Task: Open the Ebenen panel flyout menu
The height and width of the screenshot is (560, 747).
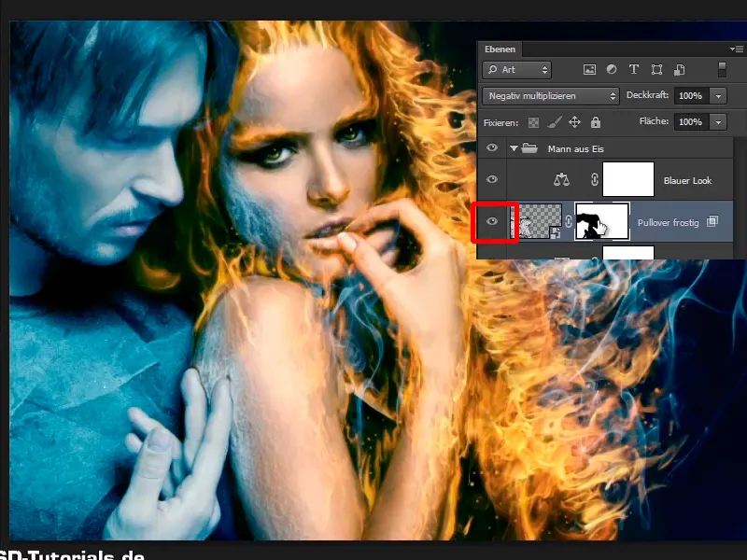Action: [x=737, y=49]
